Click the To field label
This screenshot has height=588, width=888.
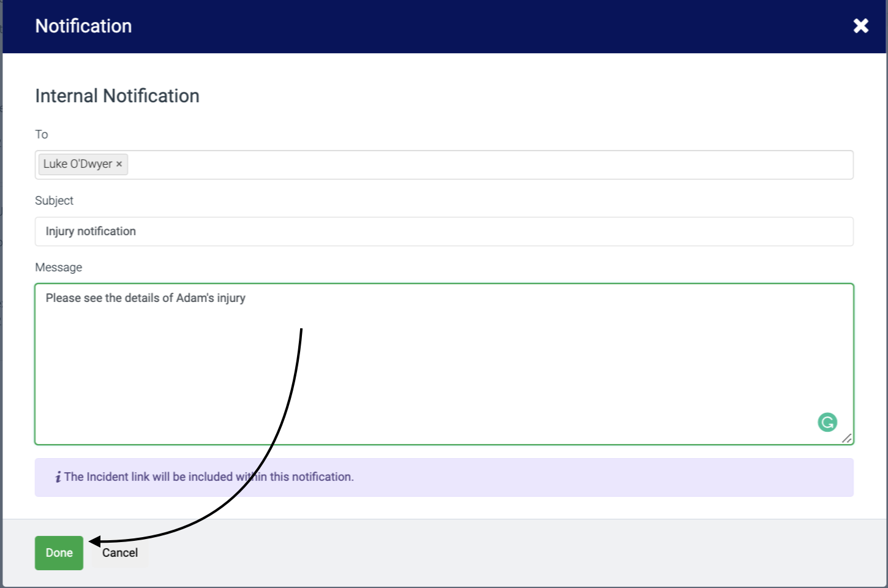[x=42, y=135]
